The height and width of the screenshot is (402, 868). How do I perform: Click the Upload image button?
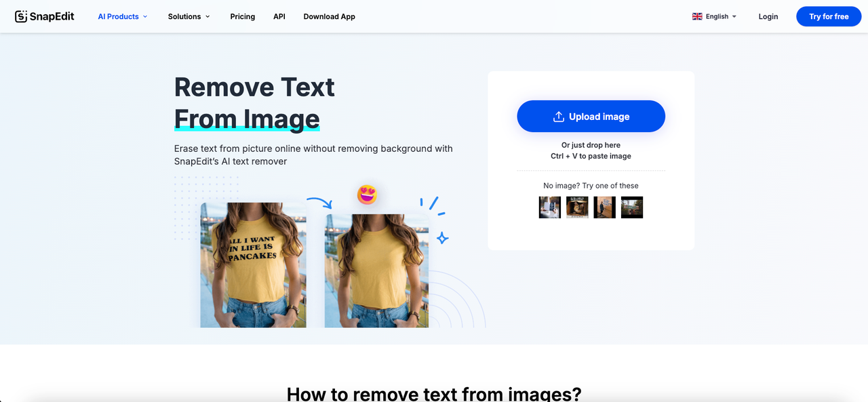(x=591, y=117)
